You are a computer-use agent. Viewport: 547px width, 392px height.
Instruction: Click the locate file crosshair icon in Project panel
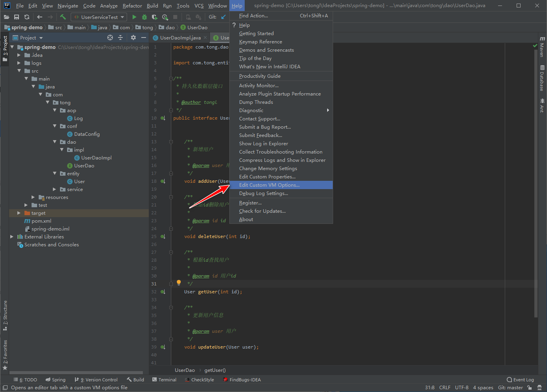tap(110, 38)
